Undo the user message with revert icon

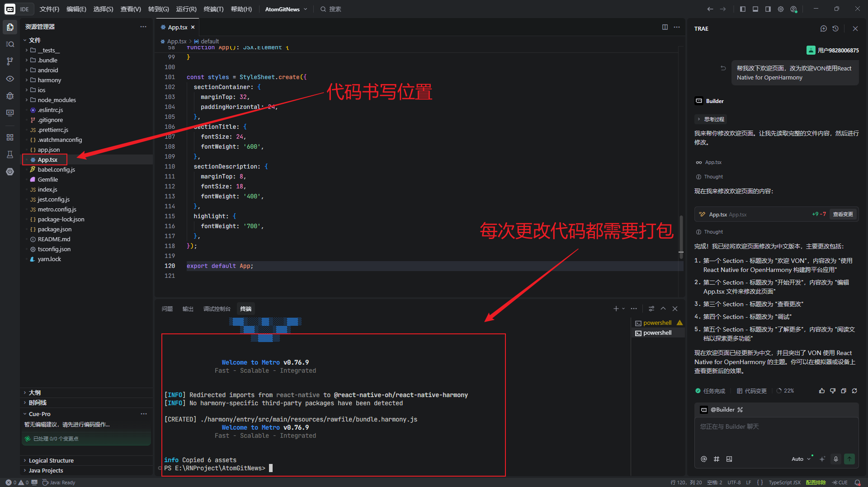pyautogui.click(x=723, y=68)
